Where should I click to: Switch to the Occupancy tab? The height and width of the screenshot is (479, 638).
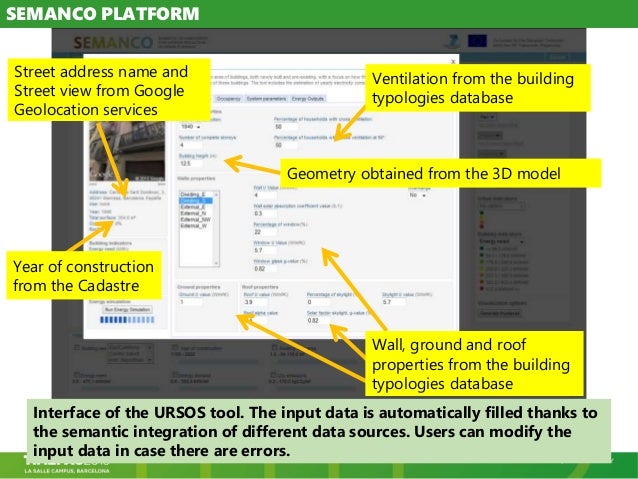228,99
